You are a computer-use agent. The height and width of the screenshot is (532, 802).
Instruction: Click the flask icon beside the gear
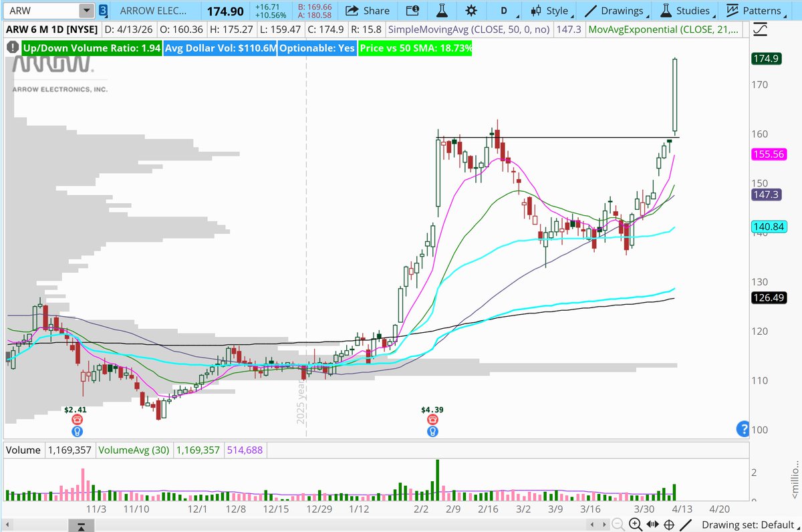click(x=442, y=11)
